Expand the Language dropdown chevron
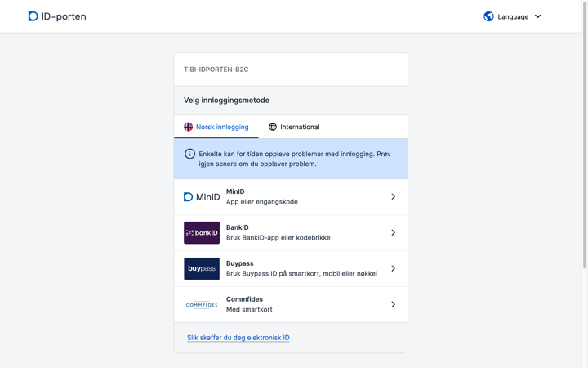 (x=537, y=16)
